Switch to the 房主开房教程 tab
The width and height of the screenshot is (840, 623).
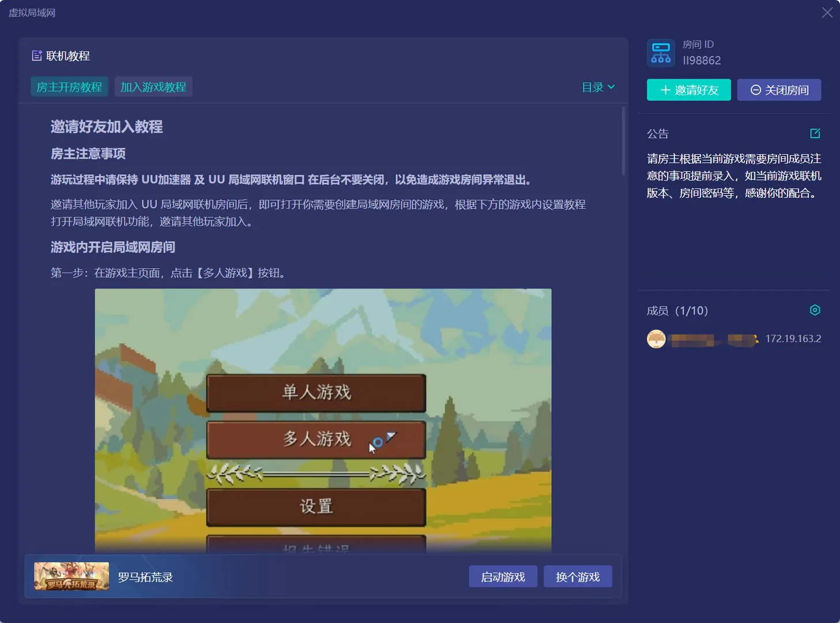(x=69, y=87)
